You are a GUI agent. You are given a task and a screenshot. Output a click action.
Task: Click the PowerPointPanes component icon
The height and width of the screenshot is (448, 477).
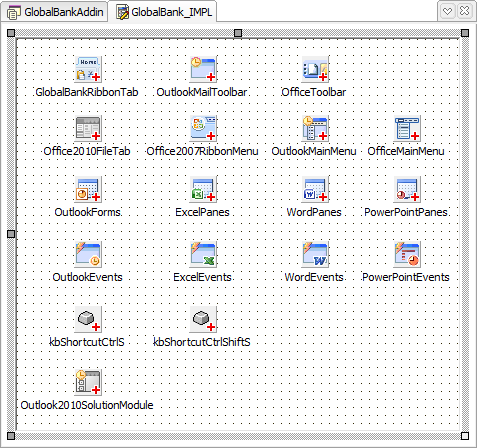[x=407, y=189]
